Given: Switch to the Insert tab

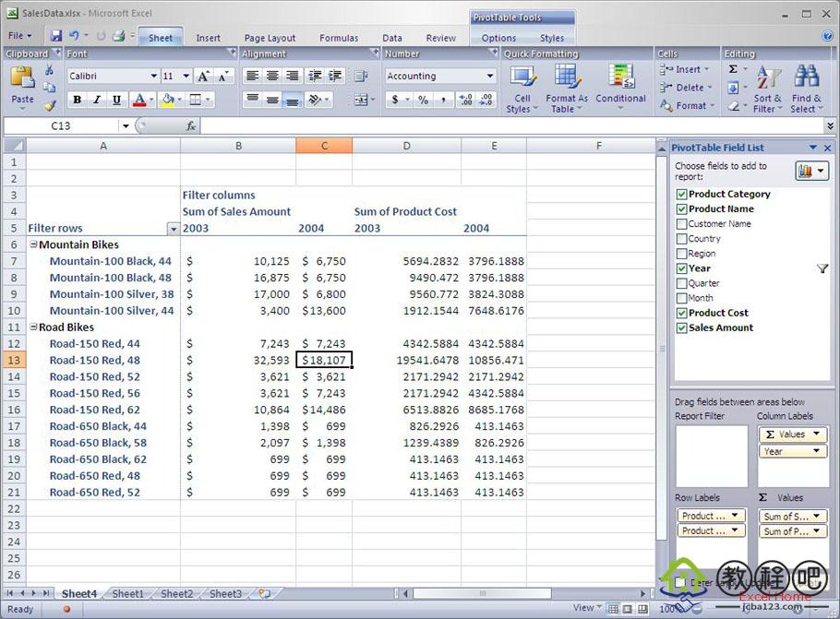Looking at the screenshot, I should [x=208, y=38].
